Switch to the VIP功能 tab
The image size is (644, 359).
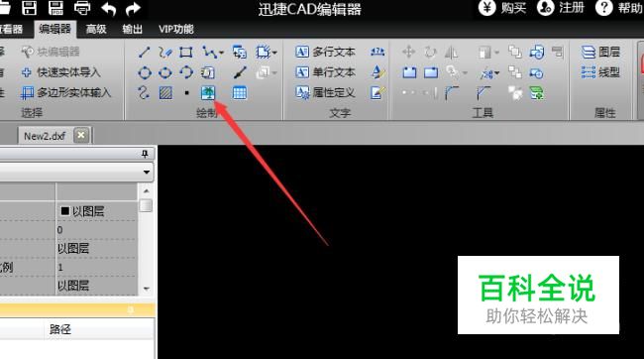[176, 29]
